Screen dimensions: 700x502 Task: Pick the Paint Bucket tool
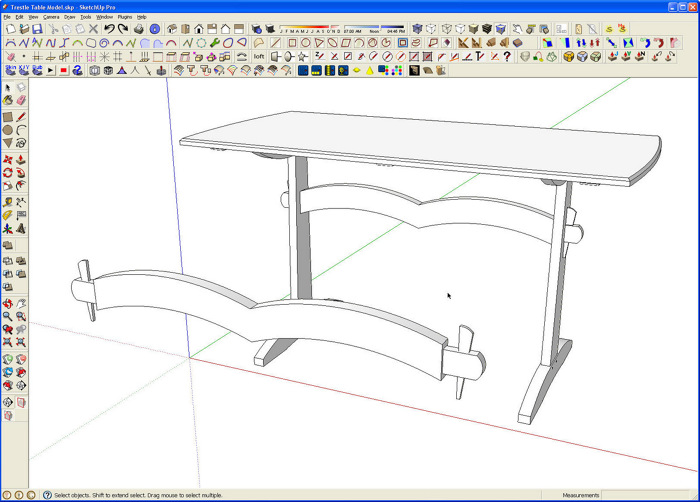pos(8,100)
